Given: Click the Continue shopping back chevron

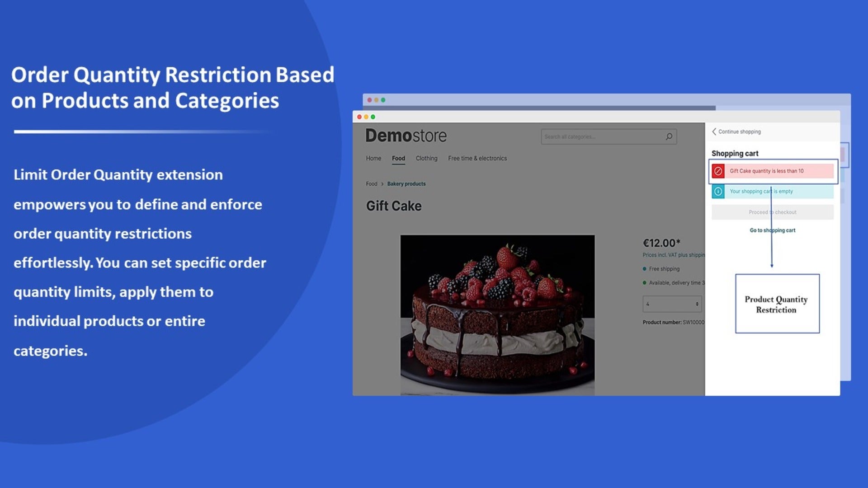Looking at the screenshot, I should click(x=714, y=131).
